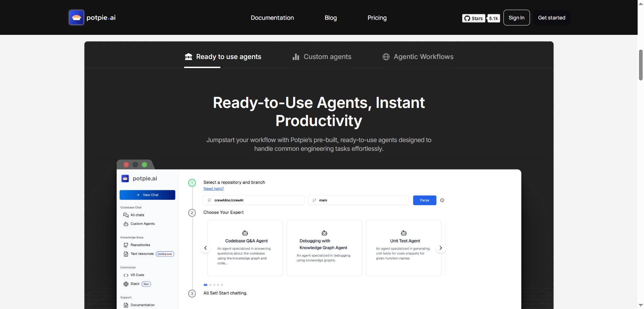Click the Text resources sidebar label
Image resolution: width=644 pixels, height=309 pixels.
[x=142, y=254]
